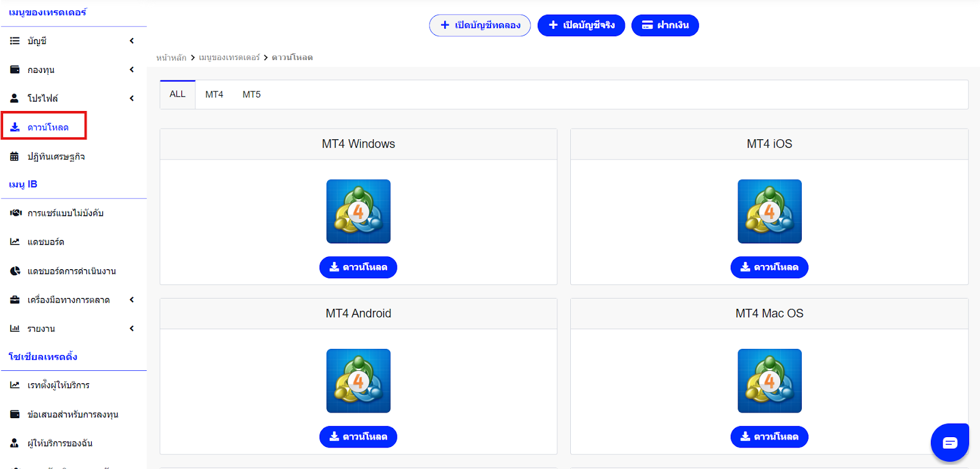The width and height of the screenshot is (980, 469).
Task: Click the เปิดบัญชีจริง button
Action: tap(581, 25)
